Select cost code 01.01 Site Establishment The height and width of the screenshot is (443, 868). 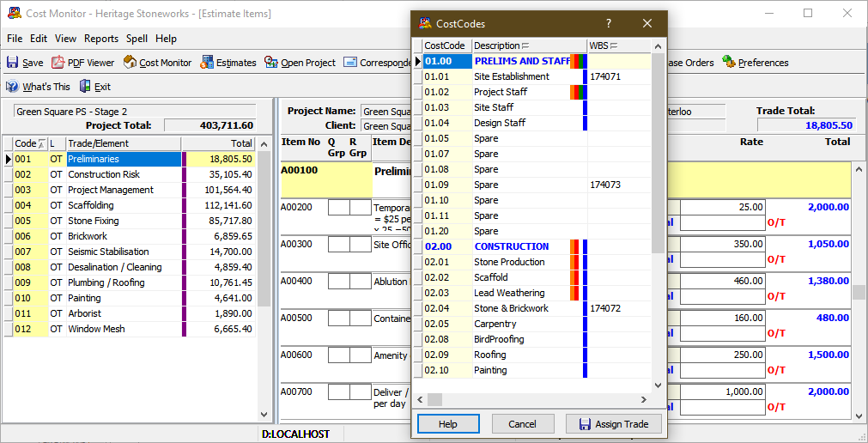tap(532, 76)
